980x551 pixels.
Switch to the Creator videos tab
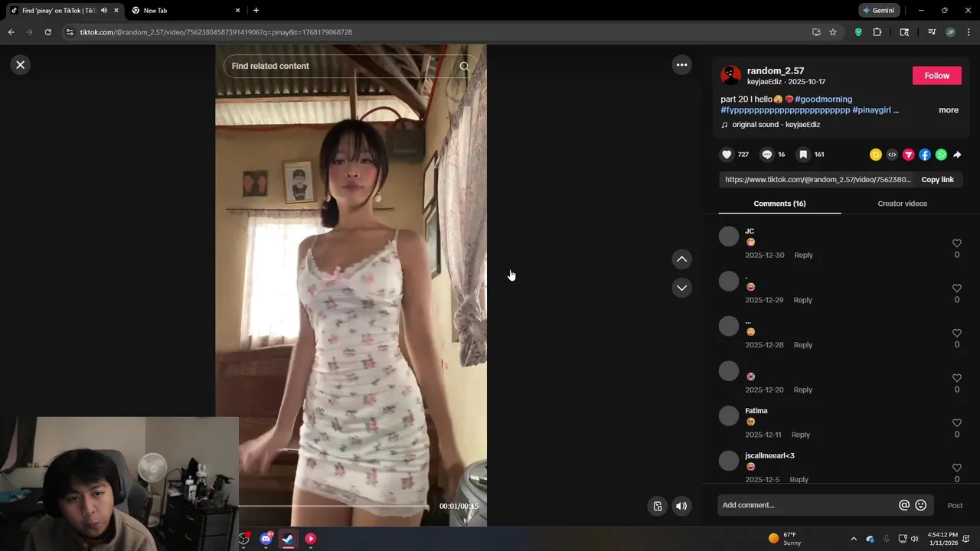(902, 204)
